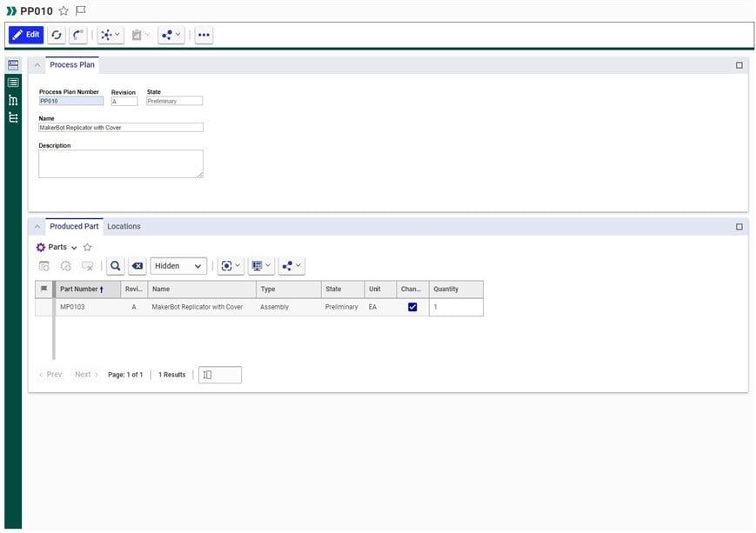Maximize the Produced Part panel
The width and height of the screenshot is (756, 533).
[x=739, y=226]
